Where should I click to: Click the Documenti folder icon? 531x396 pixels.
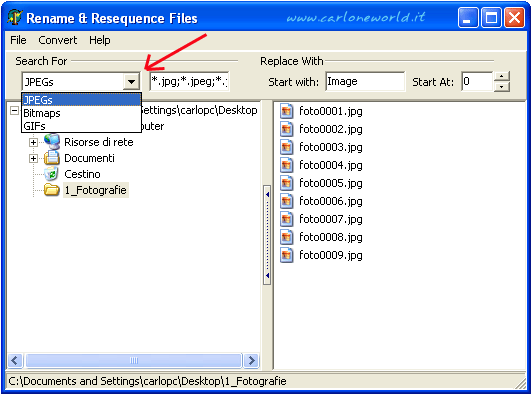pyautogui.click(x=52, y=158)
